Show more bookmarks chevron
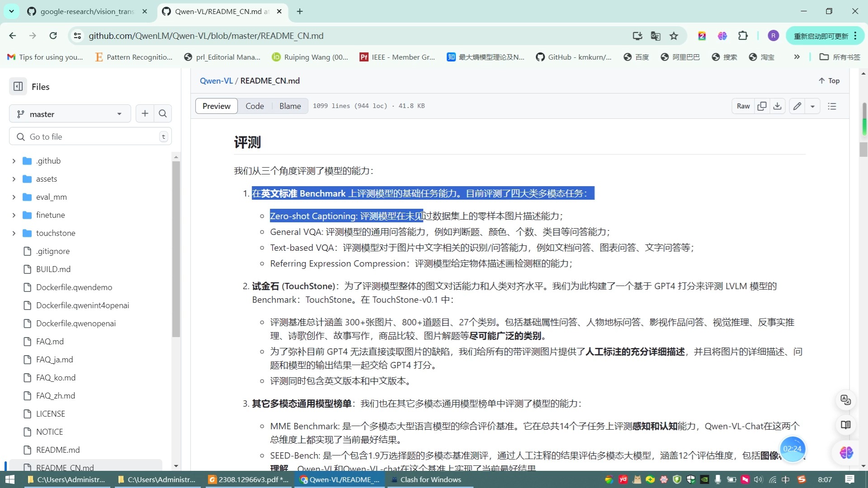 [797, 57]
